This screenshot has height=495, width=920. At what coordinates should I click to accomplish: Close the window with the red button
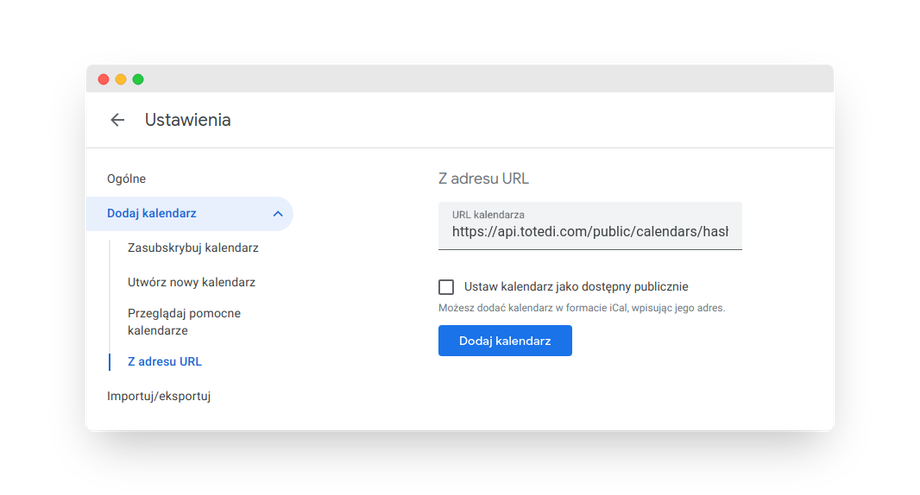pos(103,79)
